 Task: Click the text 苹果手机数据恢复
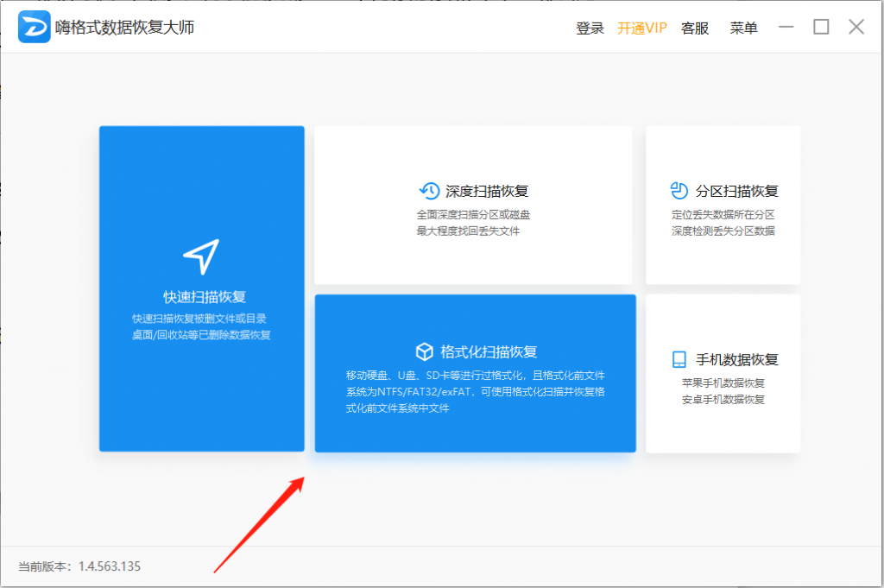coord(723,383)
